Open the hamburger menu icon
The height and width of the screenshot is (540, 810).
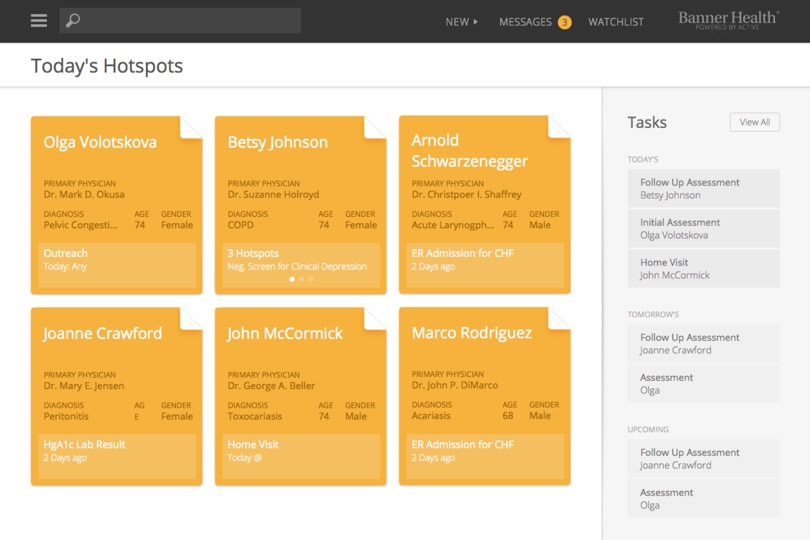click(39, 21)
